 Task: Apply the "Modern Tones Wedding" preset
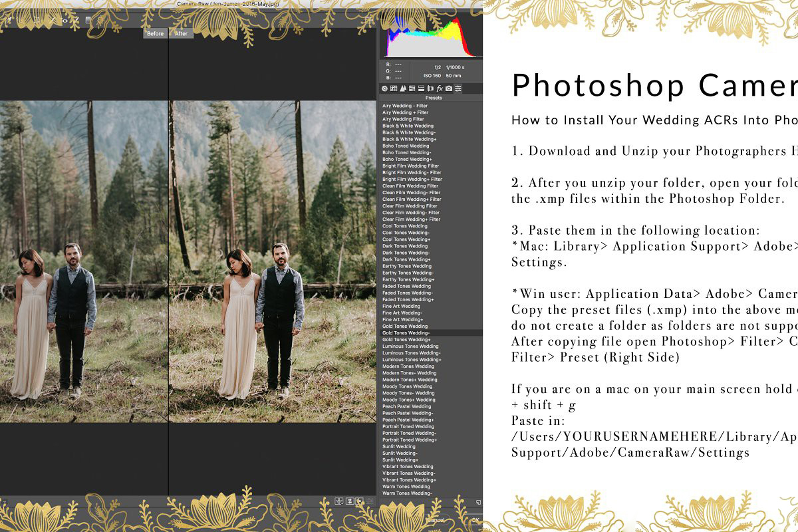pos(408,366)
